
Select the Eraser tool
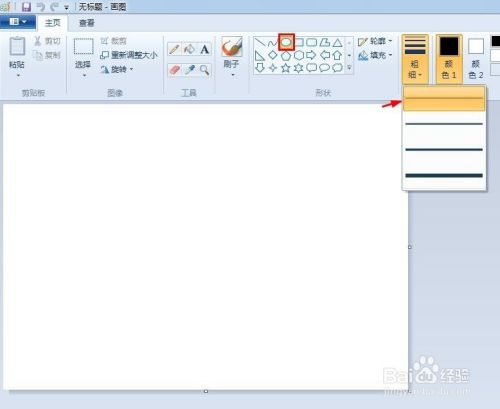(175, 70)
